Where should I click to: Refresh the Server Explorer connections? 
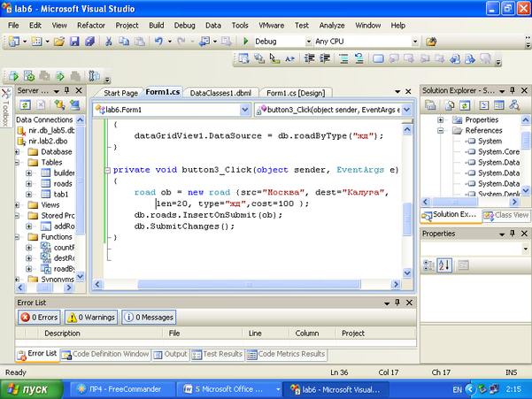click(x=26, y=104)
